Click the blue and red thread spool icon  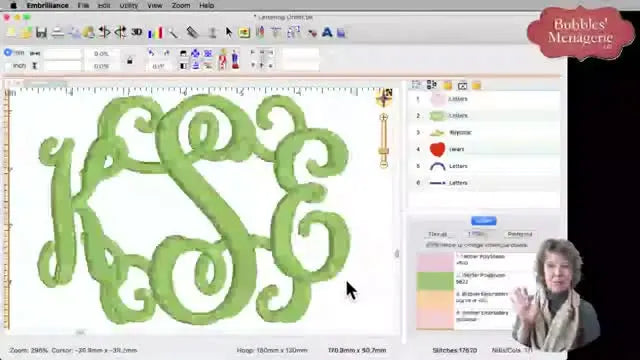(235, 59)
